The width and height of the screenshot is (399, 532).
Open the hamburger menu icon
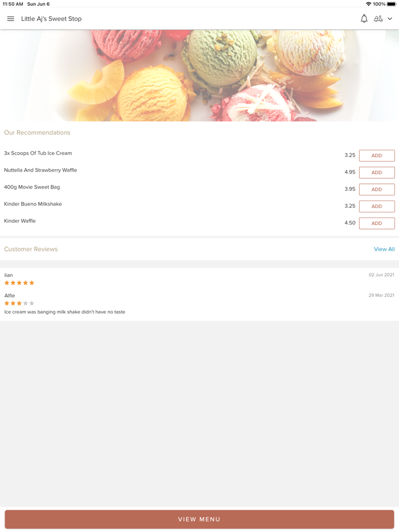click(x=10, y=19)
